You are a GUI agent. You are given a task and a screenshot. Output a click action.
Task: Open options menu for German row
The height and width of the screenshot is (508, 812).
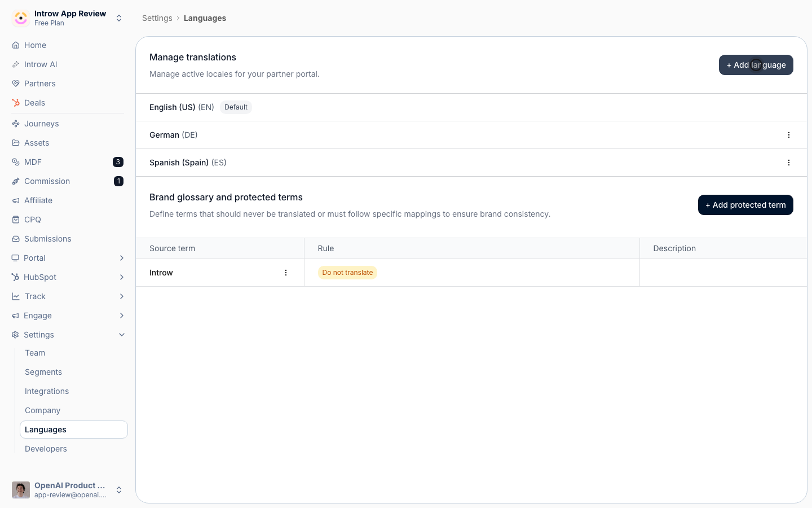click(789, 135)
